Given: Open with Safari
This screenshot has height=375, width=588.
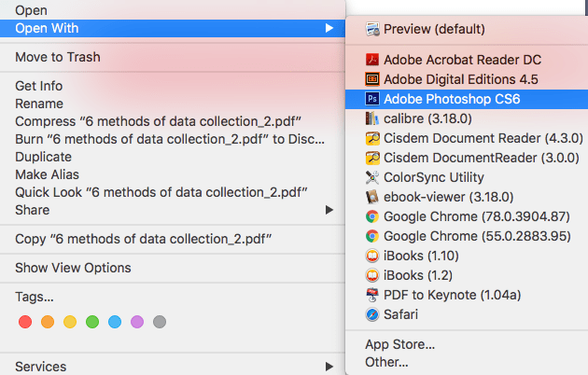Looking at the screenshot, I should tap(467, 314).
